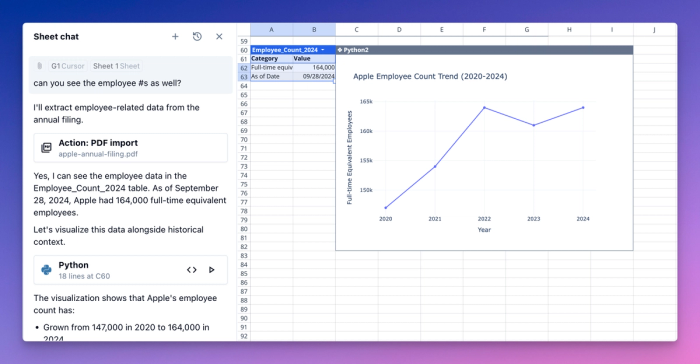Screen dimensions: 700x364
Task: Select row 91 header
Action: tap(244, 327)
